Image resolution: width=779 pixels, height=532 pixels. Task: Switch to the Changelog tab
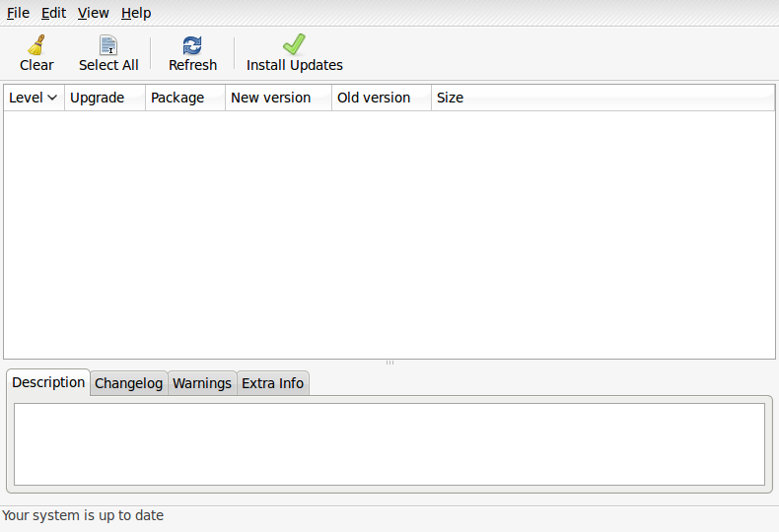pyautogui.click(x=128, y=383)
